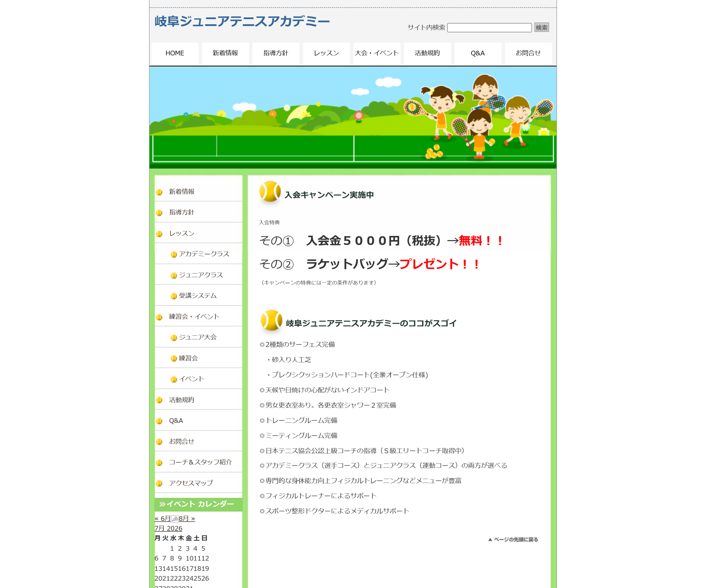The height and width of the screenshot is (588, 706).
Task: Click red text プレゼント！！
Action: (440, 264)
